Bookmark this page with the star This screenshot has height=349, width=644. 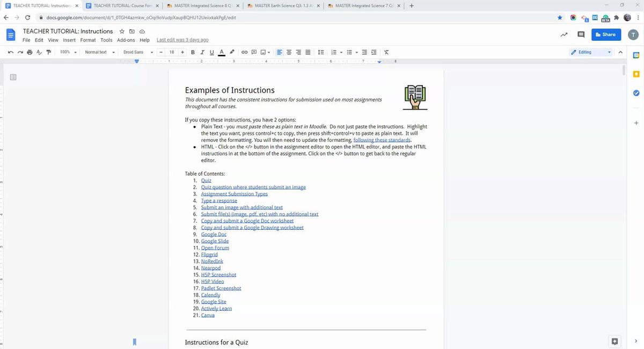point(560,17)
